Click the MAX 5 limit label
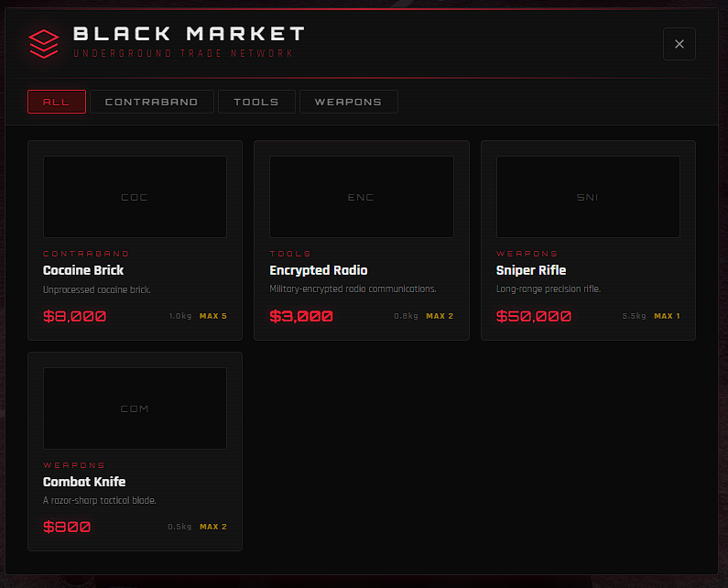Image resolution: width=728 pixels, height=588 pixels. tap(213, 316)
